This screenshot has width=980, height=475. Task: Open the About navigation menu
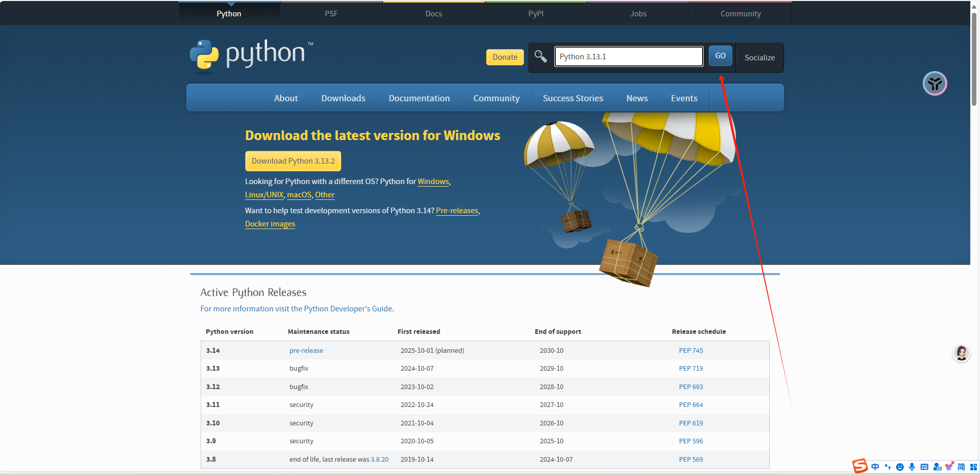pyautogui.click(x=286, y=98)
